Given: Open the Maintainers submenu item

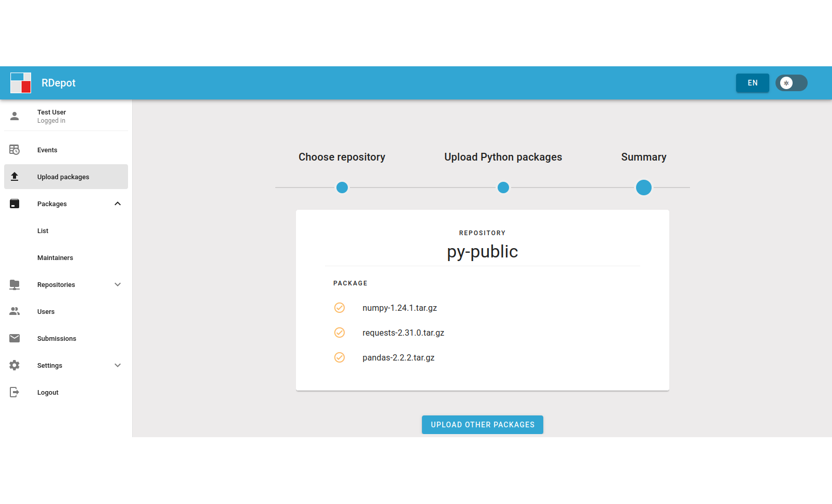Looking at the screenshot, I should tap(66, 257).
